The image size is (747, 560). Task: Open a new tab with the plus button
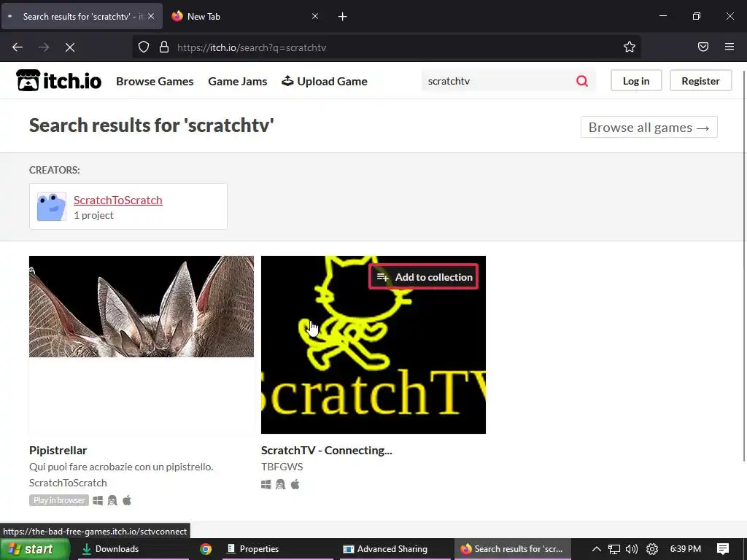coord(342,17)
